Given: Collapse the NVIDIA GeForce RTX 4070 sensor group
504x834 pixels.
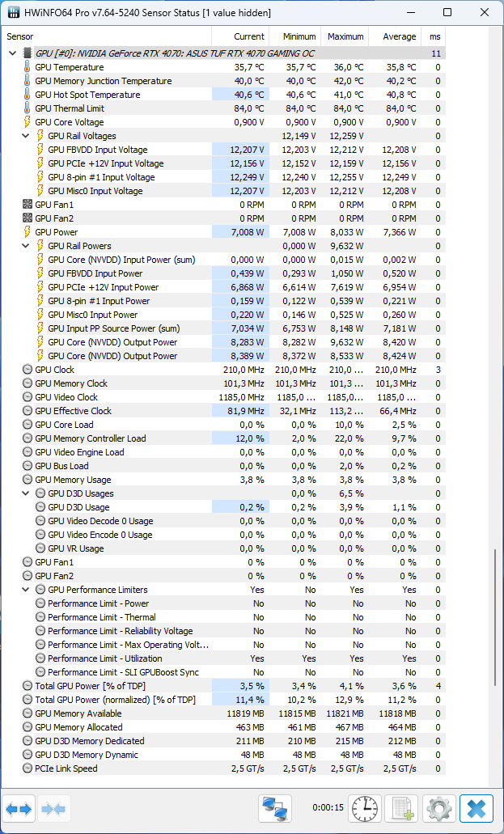Looking at the screenshot, I should click(11, 53).
